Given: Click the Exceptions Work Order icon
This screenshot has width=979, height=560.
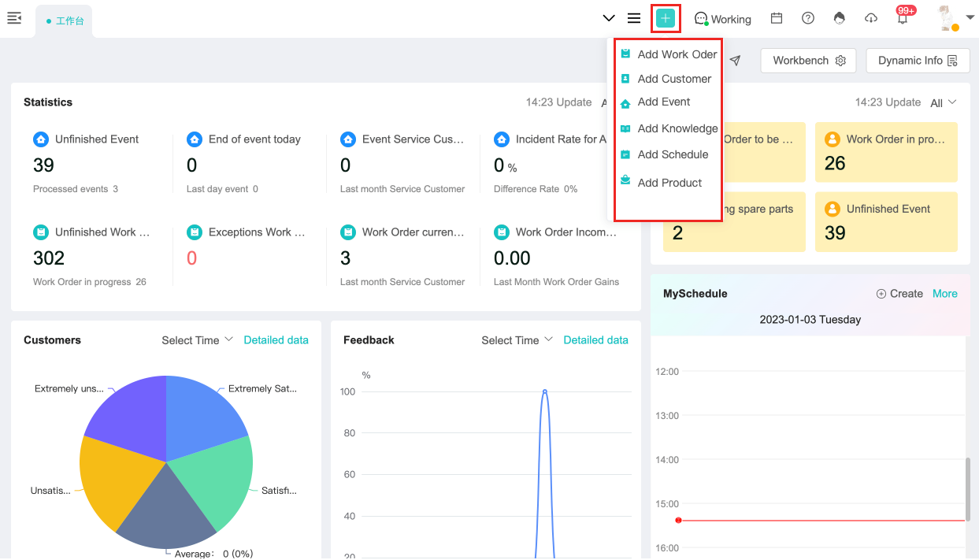Looking at the screenshot, I should (195, 232).
